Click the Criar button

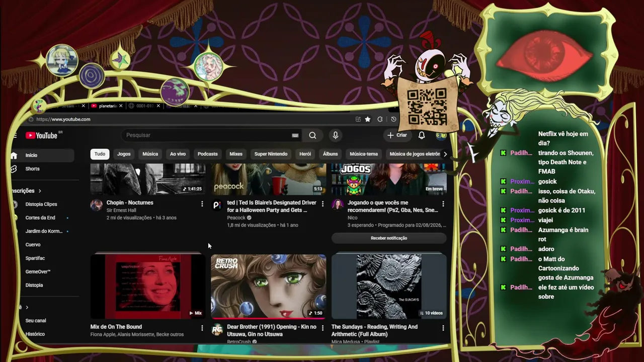pyautogui.click(x=397, y=135)
